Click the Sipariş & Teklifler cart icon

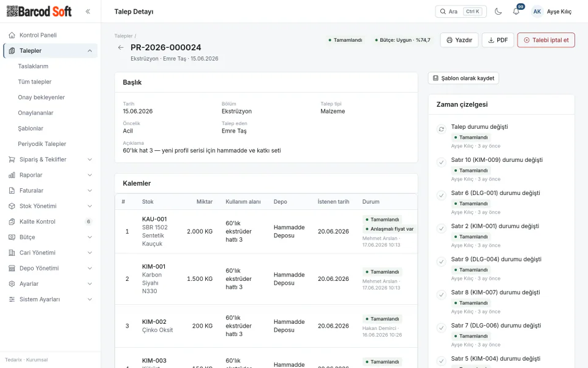[12, 159]
